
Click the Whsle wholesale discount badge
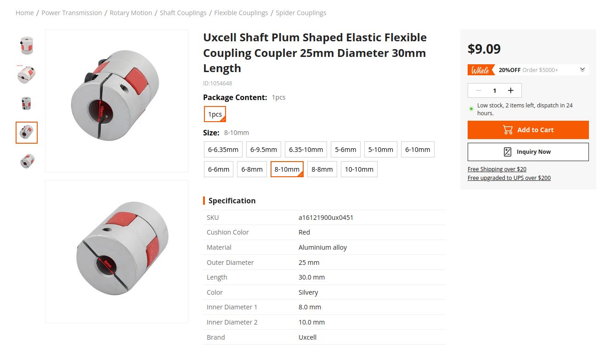(x=481, y=70)
